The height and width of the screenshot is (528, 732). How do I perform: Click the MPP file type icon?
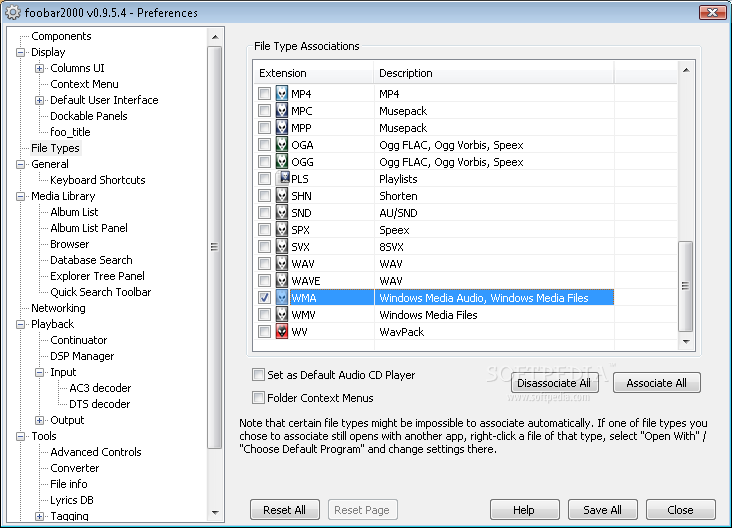282,127
